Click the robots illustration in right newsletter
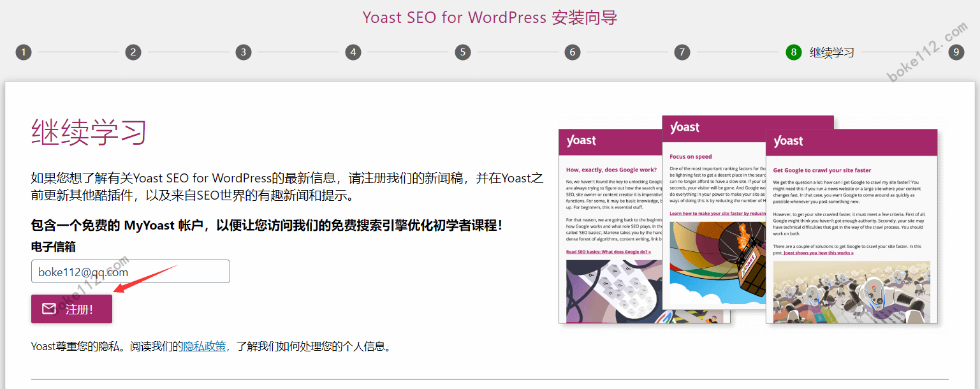Screen dimensions: 980x389 tap(851, 291)
